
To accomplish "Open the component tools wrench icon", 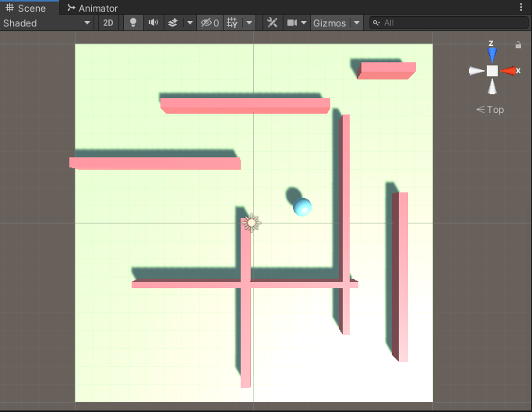I will pyautogui.click(x=272, y=23).
